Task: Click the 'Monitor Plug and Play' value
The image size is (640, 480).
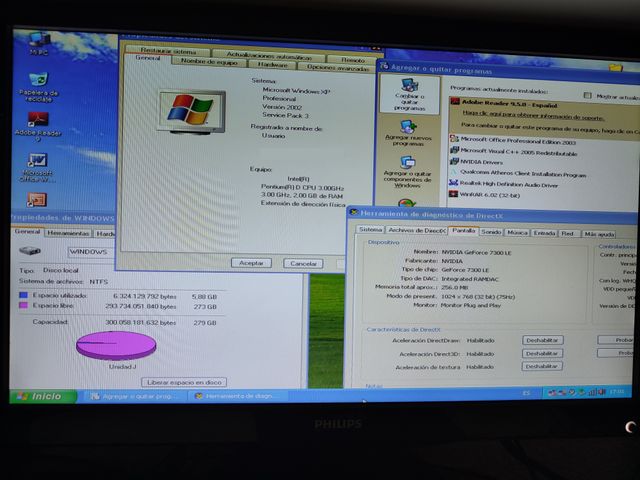Action: (471, 305)
